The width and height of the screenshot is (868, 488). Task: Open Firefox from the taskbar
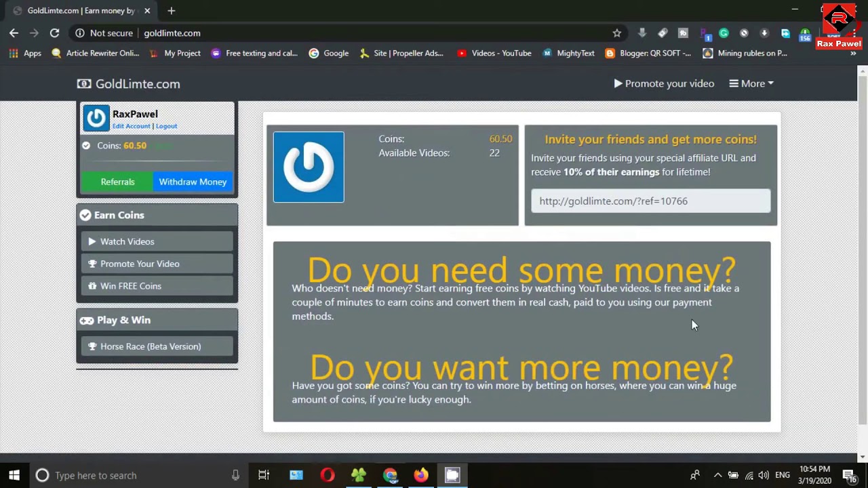point(421,475)
